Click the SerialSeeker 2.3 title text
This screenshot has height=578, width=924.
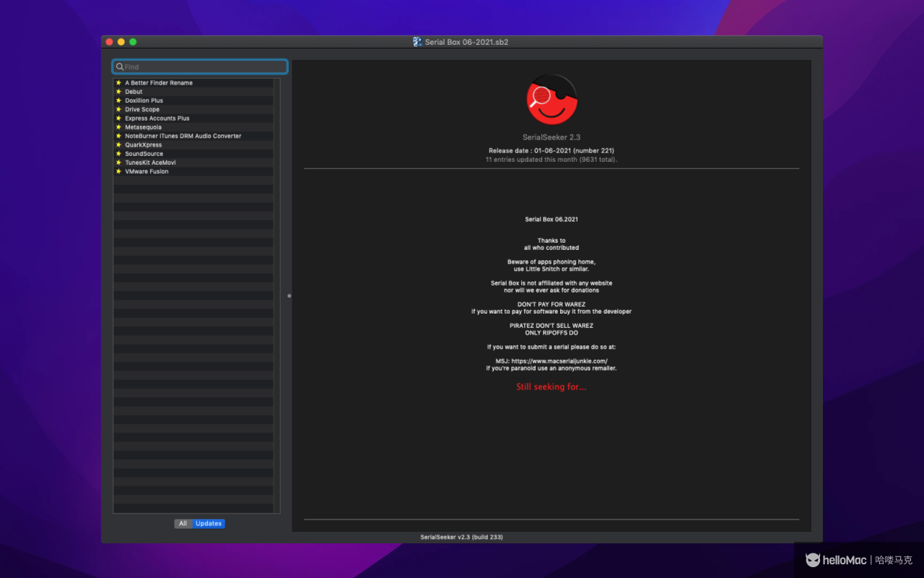[x=552, y=137]
